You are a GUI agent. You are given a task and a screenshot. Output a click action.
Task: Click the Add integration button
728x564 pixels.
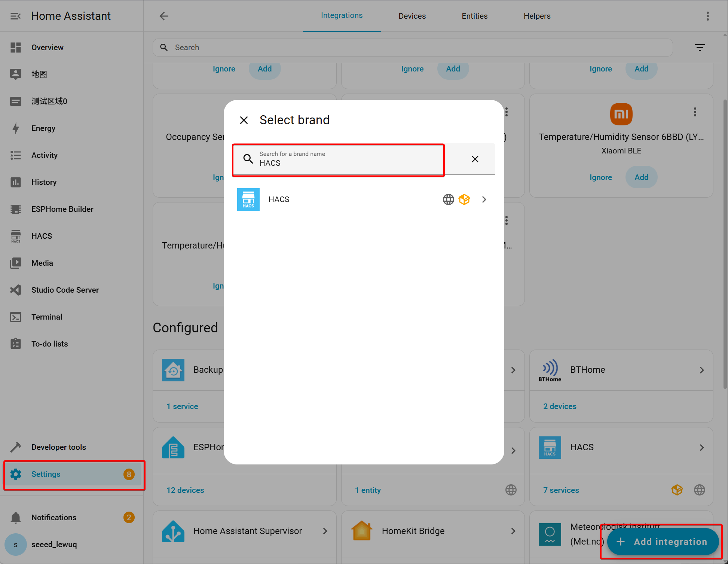tap(663, 542)
